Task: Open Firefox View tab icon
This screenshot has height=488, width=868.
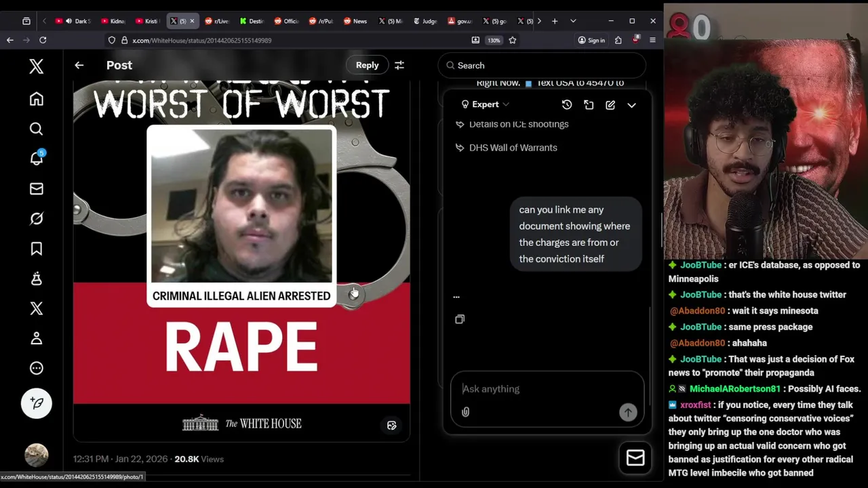Action: tap(26, 21)
